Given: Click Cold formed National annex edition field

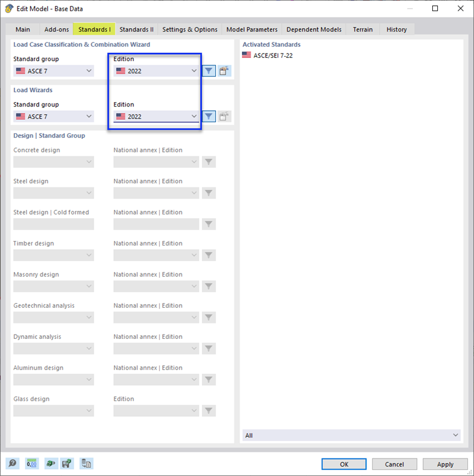Looking at the screenshot, I should click(x=156, y=224).
